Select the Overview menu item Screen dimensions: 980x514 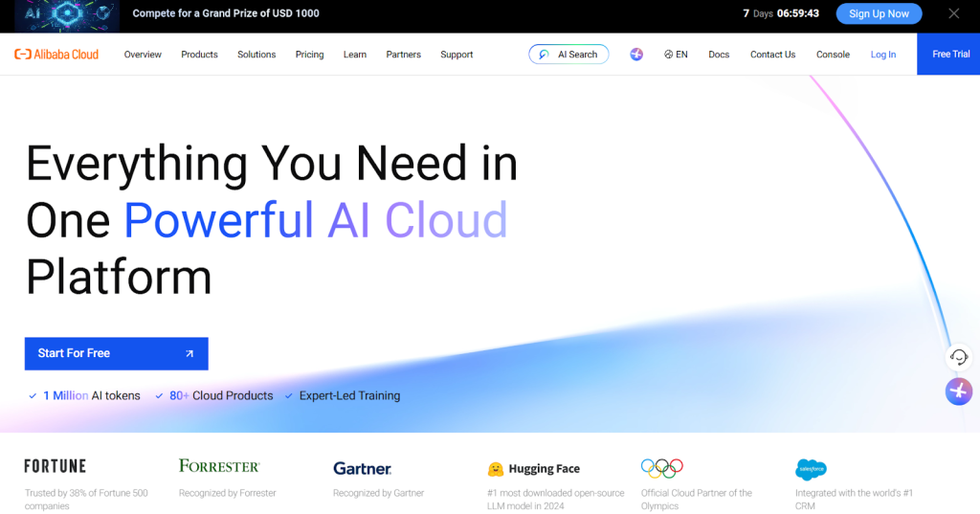point(143,55)
